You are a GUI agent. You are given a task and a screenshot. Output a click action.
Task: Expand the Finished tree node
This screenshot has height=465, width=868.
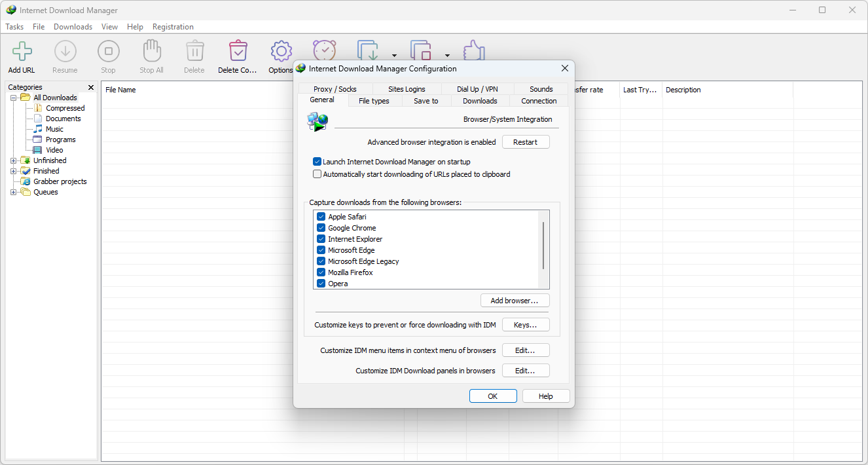14,171
